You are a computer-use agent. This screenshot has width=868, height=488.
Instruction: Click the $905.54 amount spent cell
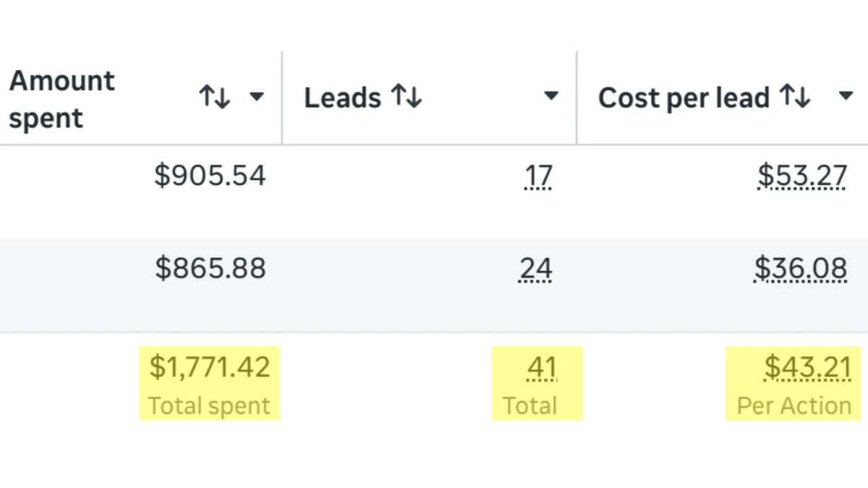click(x=210, y=175)
